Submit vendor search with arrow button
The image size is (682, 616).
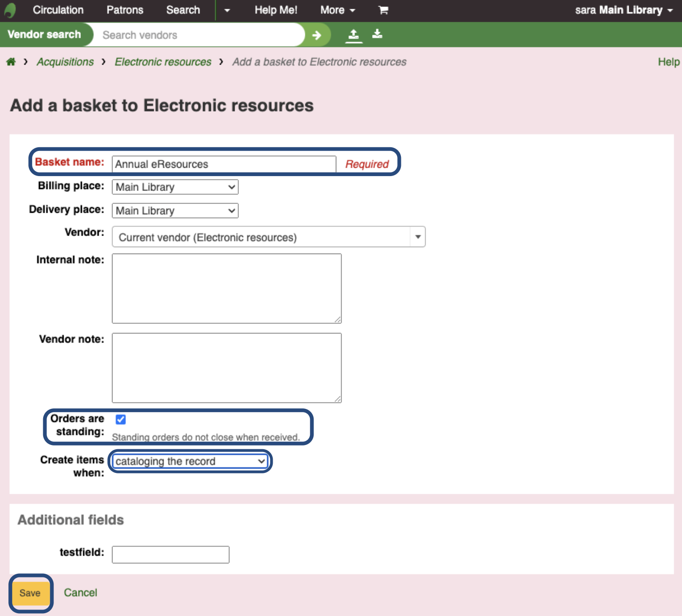point(317,35)
